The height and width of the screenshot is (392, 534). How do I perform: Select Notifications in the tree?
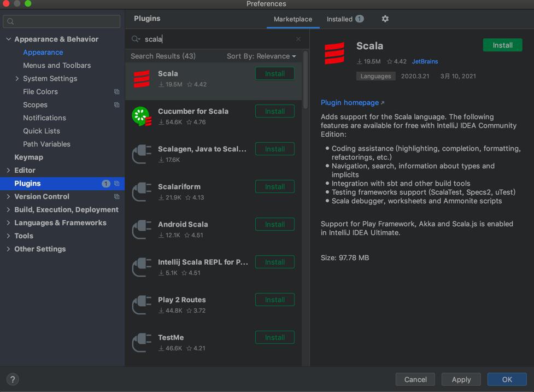click(45, 118)
